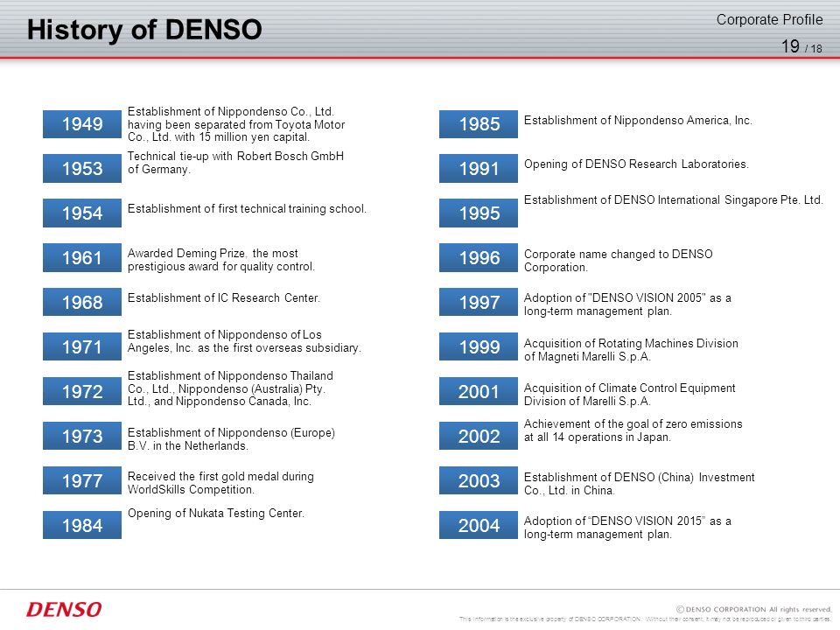Click the 2001 year box
Viewport: 840px width, 630px height.
(479, 392)
